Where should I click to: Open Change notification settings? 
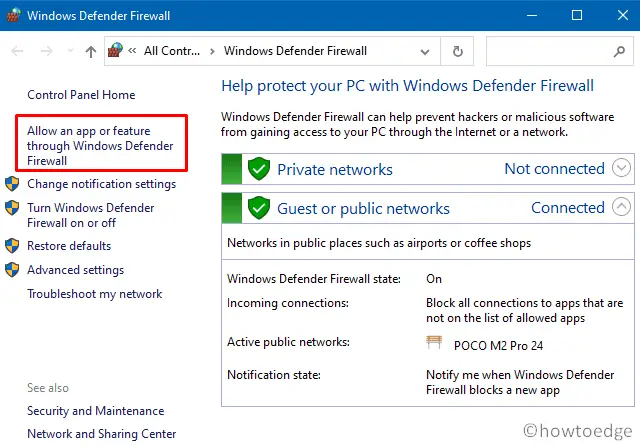(x=102, y=184)
